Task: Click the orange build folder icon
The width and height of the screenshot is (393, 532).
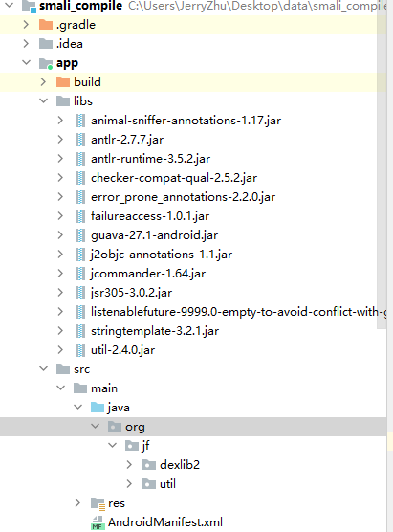Action: click(63, 82)
